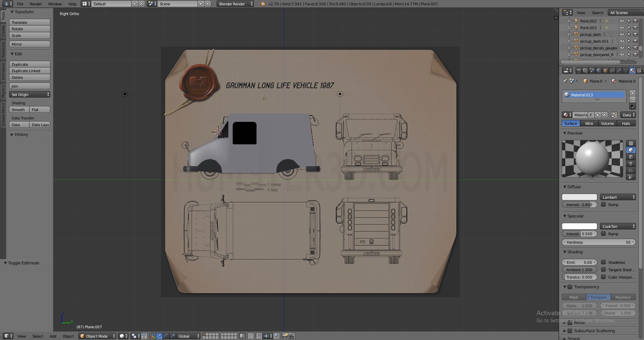Select the translate manipulator arrow
Image resolution: width=644 pixels, height=340 pixels.
point(159,336)
